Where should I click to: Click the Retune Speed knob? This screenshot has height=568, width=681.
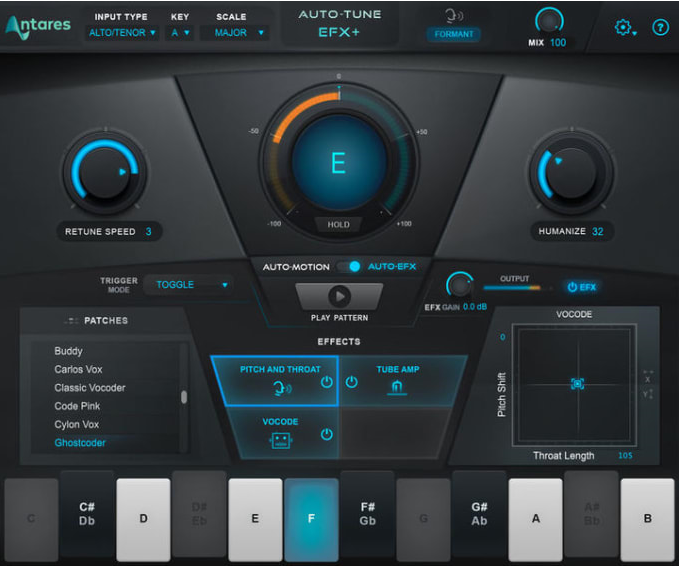click(105, 173)
